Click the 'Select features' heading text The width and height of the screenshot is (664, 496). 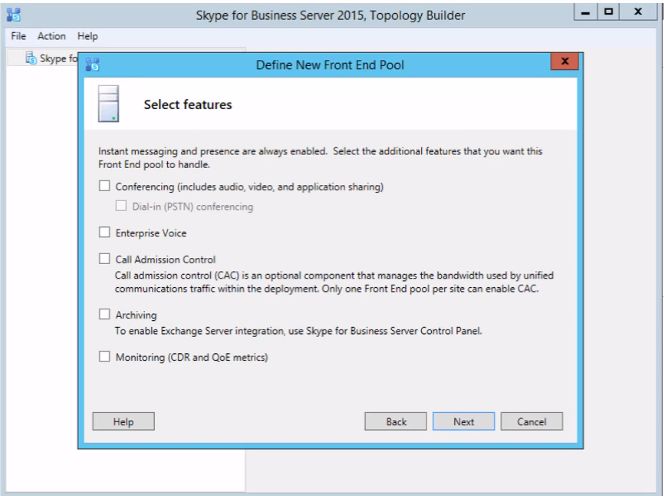(x=188, y=105)
